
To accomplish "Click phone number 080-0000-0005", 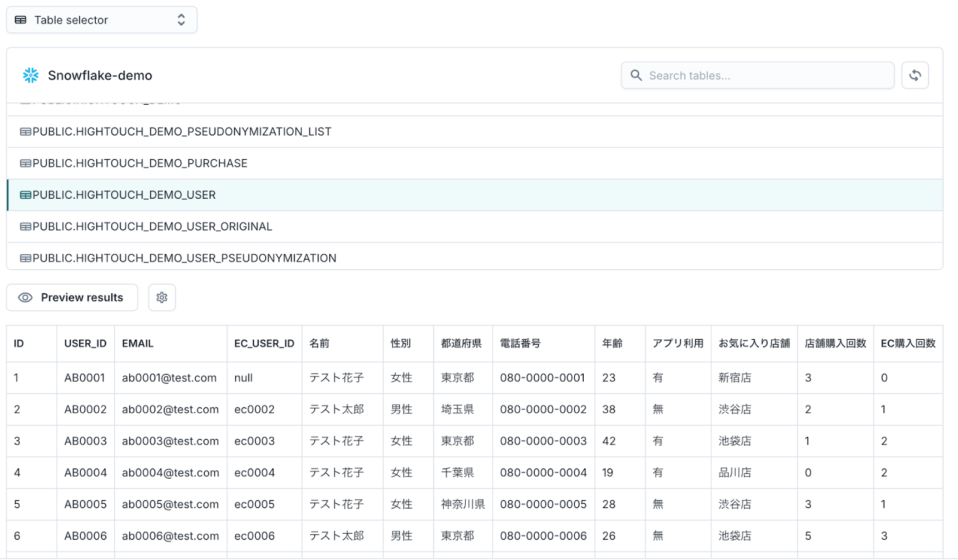I will click(x=543, y=505).
